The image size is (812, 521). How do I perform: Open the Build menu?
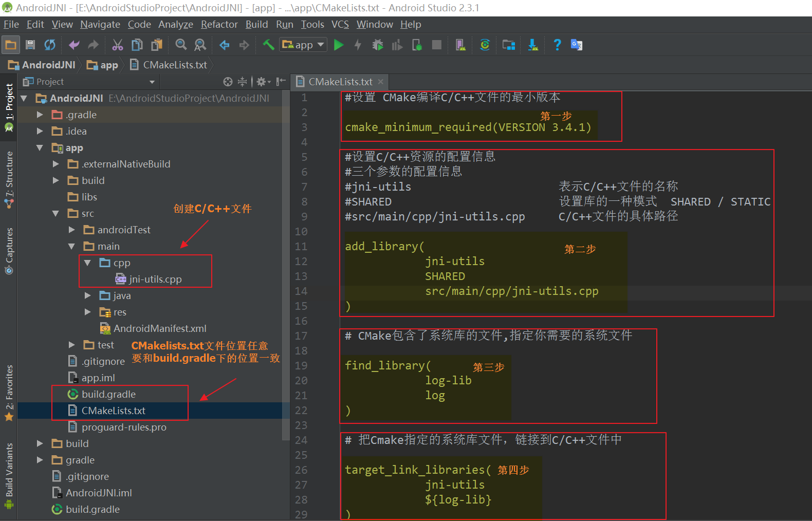(x=257, y=24)
